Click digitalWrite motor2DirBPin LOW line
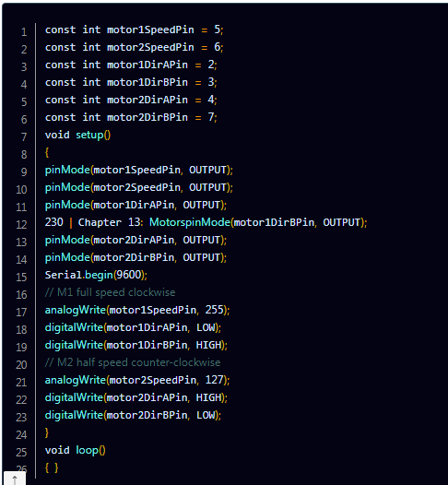Screen dimensions: 448x485 tap(133, 415)
